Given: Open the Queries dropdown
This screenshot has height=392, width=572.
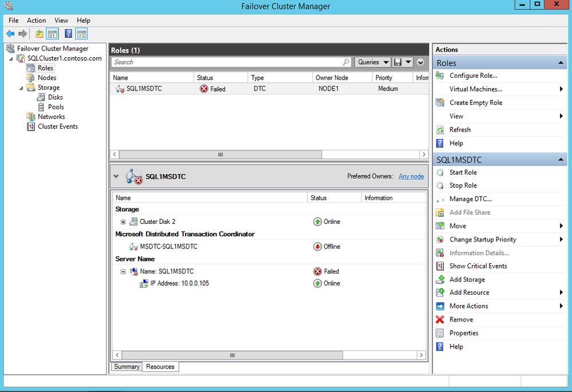Looking at the screenshot, I should tap(372, 62).
